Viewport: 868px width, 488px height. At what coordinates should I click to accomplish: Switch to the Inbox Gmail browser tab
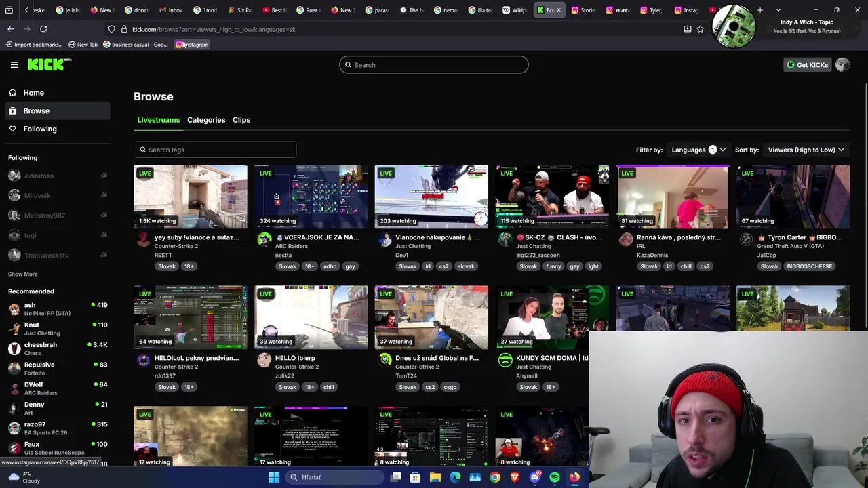(x=172, y=10)
